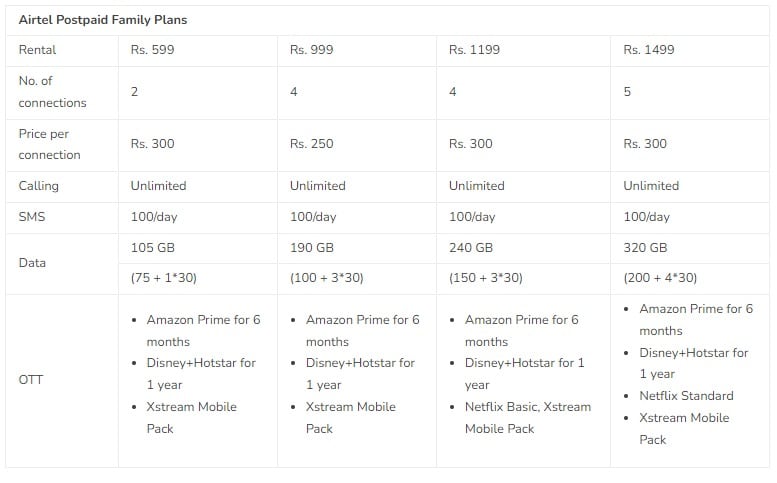Click the SMS row label
This screenshot has width=777, height=483.
[x=31, y=217]
